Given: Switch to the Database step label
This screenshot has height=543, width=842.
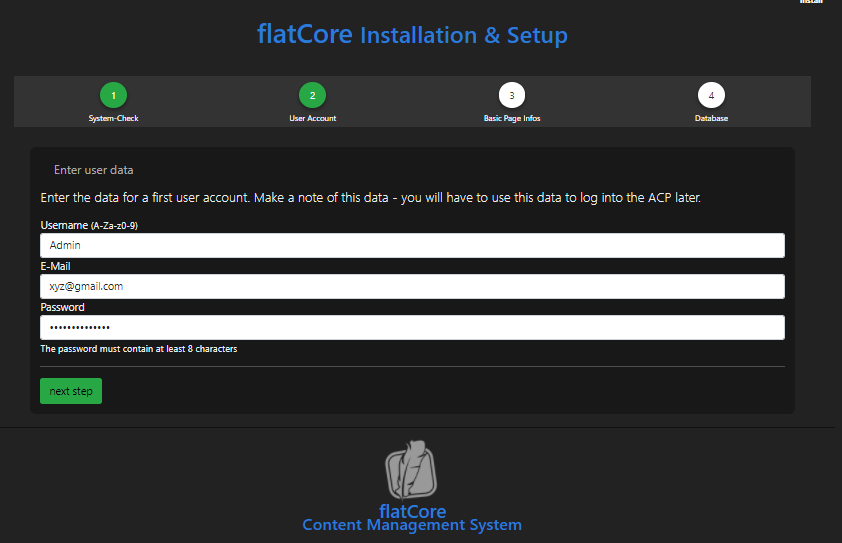Looking at the screenshot, I should tap(711, 118).
